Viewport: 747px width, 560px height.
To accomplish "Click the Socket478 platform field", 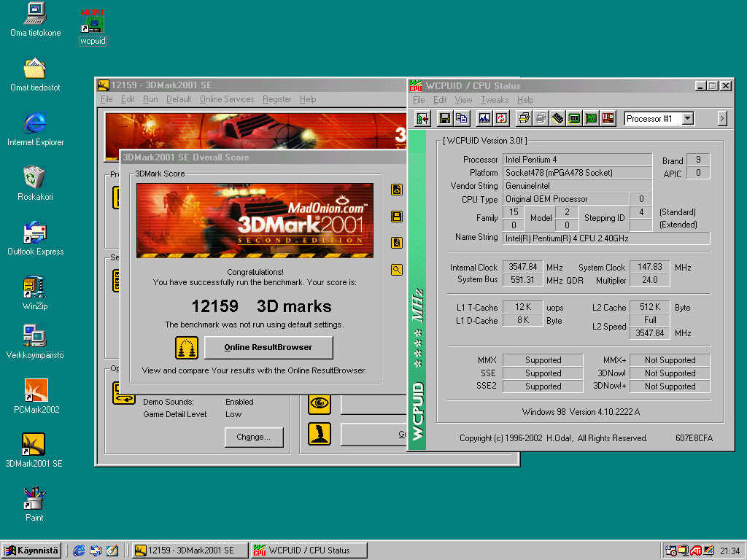I will click(x=577, y=173).
